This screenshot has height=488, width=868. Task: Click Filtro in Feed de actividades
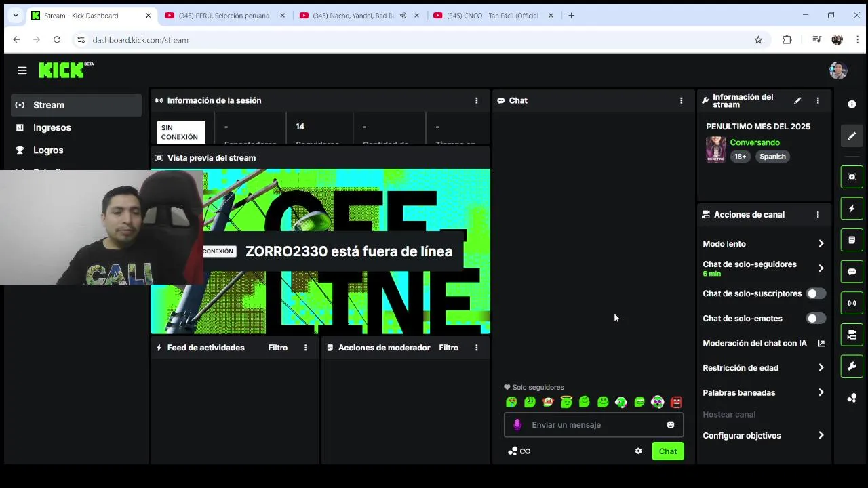pos(277,348)
